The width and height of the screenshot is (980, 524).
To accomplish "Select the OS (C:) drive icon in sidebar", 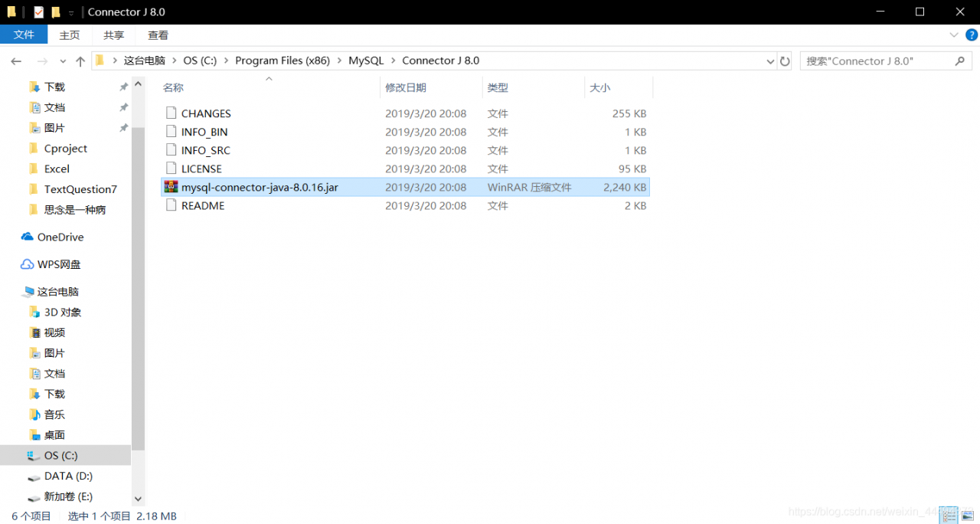I will (x=34, y=456).
